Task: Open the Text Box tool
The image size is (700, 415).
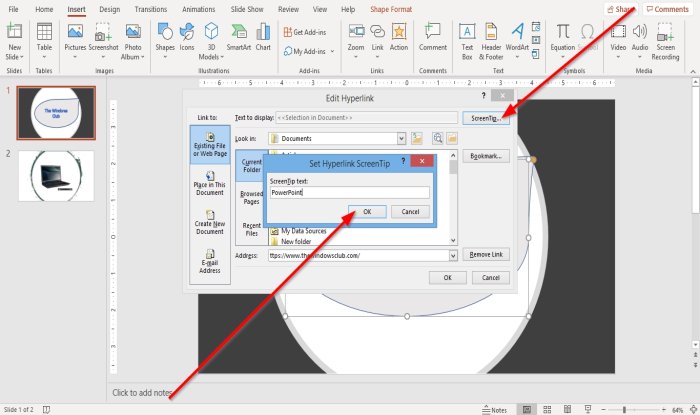Action: (x=467, y=42)
